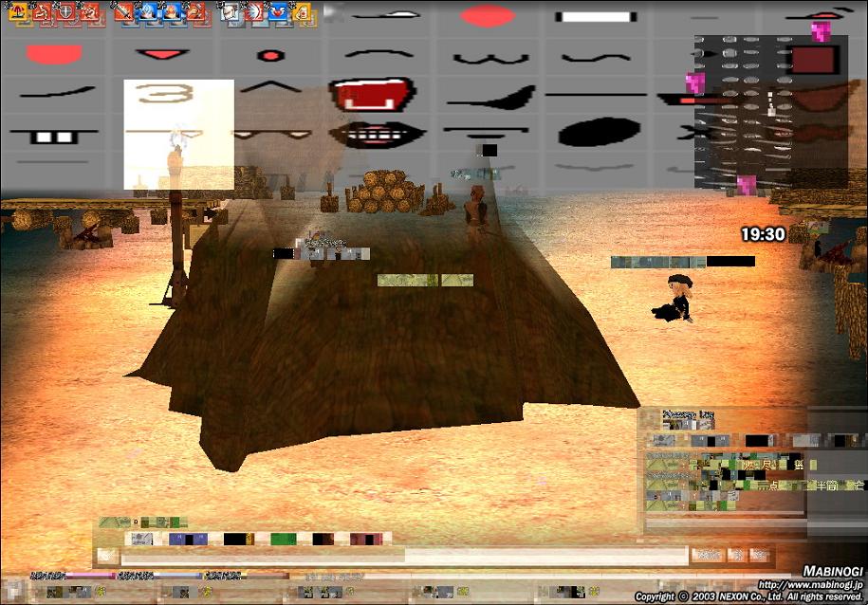The height and width of the screenshot is (605, 868).
Task: Click the white face portrait hotbar icon
Action: tap(231, 12)
